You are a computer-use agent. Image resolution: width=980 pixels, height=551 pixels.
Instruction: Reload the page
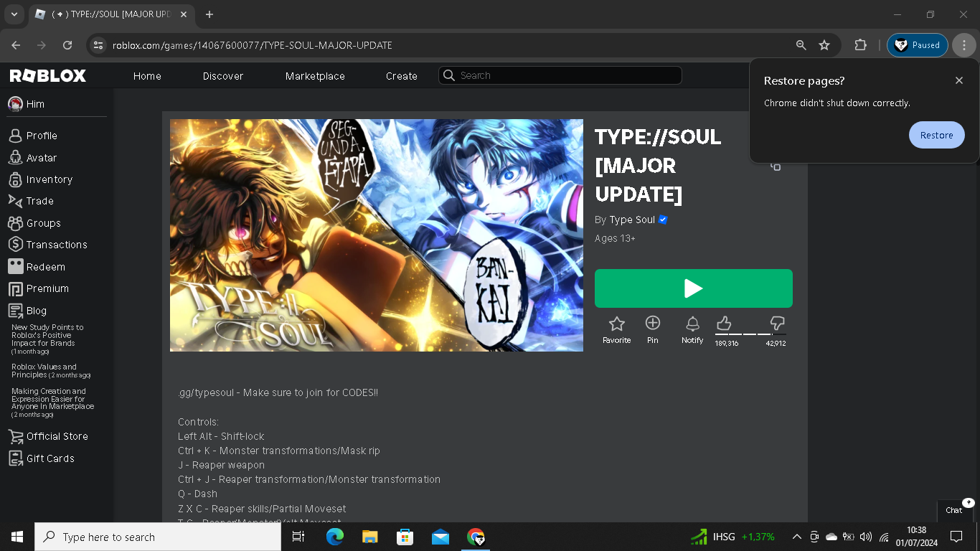[x=67, y=45]
